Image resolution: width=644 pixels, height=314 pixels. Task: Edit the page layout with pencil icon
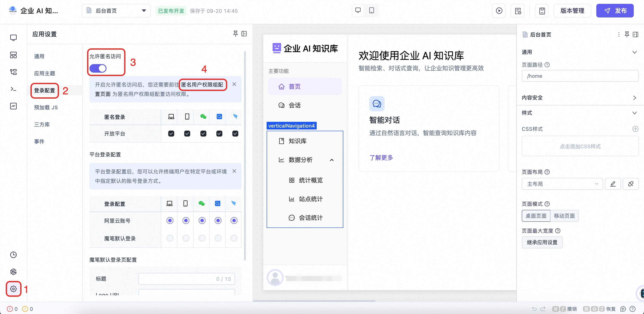pos(613,184)
